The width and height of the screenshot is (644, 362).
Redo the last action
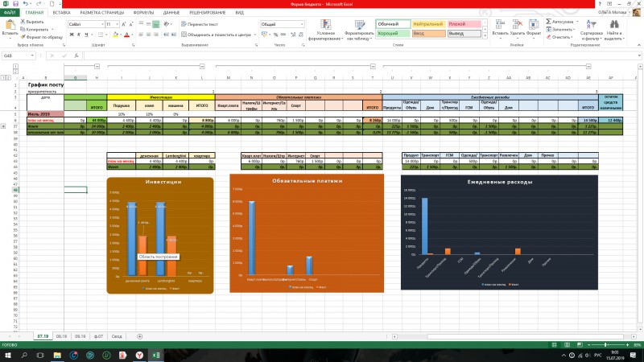(x=39, y=4)
